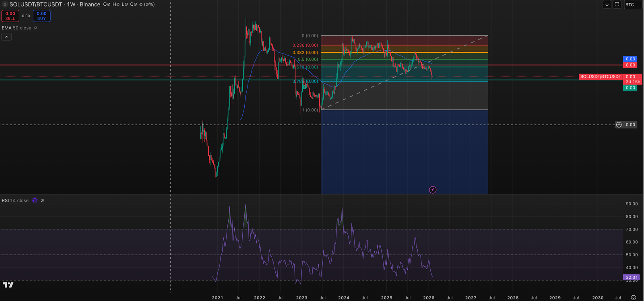The width and height of the screenshot is (644, 301).
Task: Click the 2024 label on time axis
Action: pos(343,298)
